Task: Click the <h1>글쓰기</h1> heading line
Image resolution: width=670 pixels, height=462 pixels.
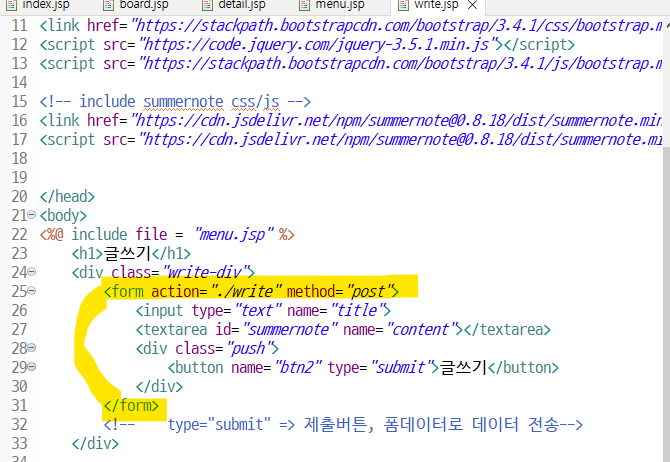Action: point(131,253)
